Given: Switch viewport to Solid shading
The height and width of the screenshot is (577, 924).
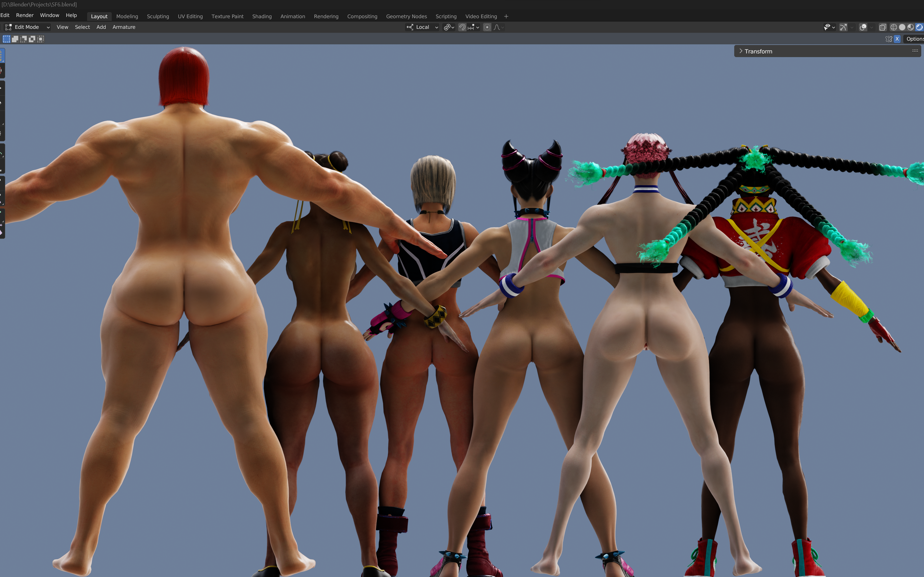Looking at the screenshot, I should 902,27.
